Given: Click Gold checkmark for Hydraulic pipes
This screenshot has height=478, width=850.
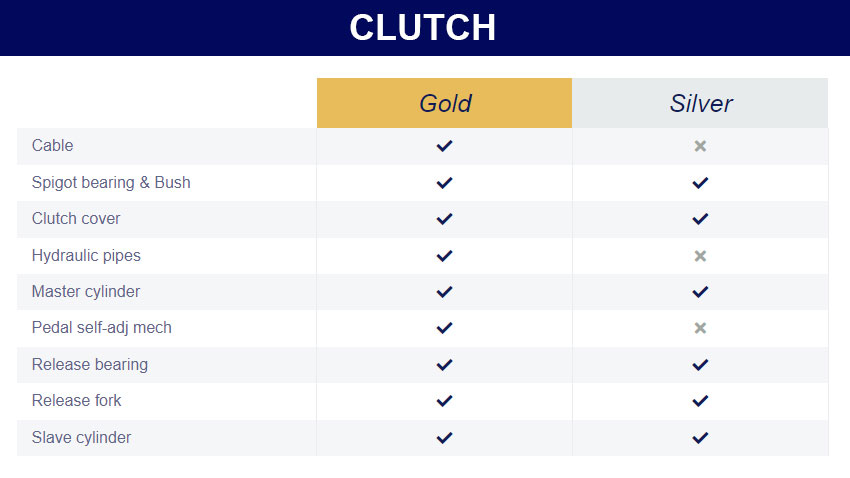Looking at the screenshot, I should click(444, 256).
